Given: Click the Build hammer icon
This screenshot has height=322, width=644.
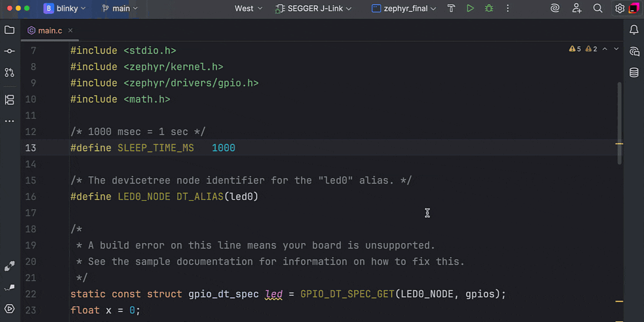Looking at the screenshot, I should tap(451, 9).
